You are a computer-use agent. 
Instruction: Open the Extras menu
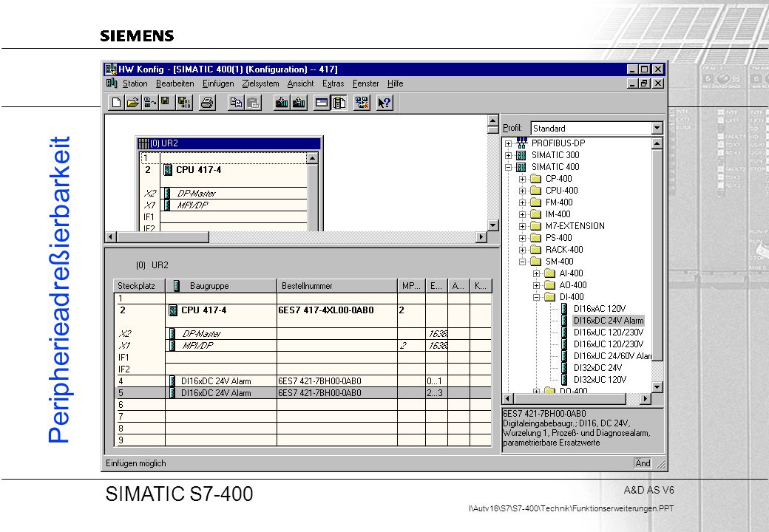point(333,83)
